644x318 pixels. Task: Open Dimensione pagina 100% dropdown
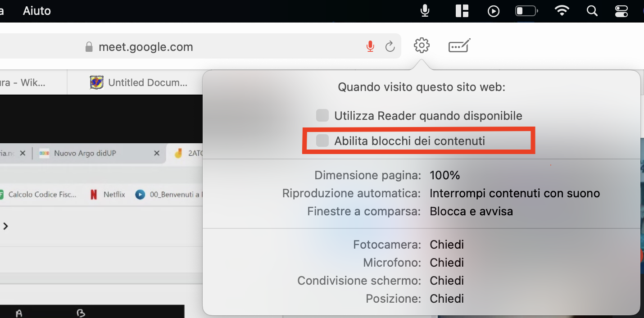click(445, 175)
